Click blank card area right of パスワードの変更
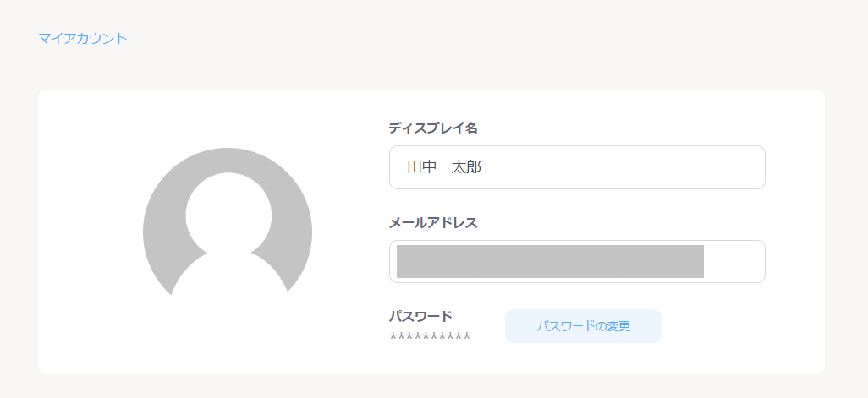Screen dimensions: 868x398 click(x=744, y=326)
